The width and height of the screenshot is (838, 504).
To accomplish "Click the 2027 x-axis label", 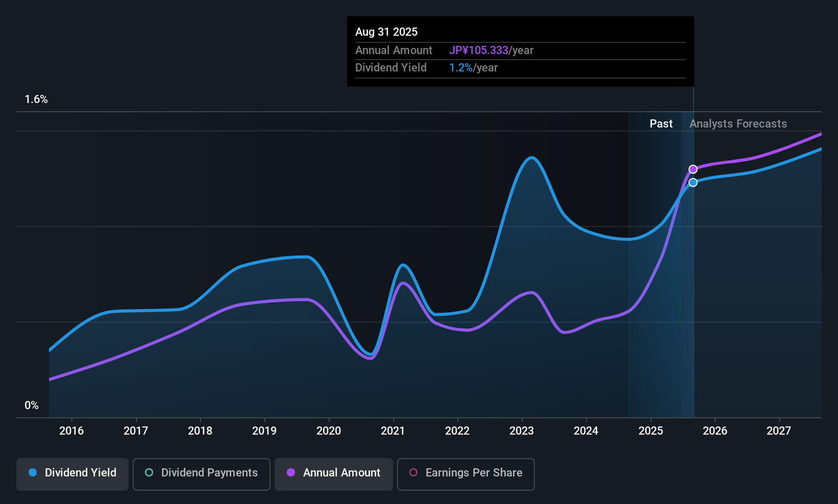I will (779, 431).
